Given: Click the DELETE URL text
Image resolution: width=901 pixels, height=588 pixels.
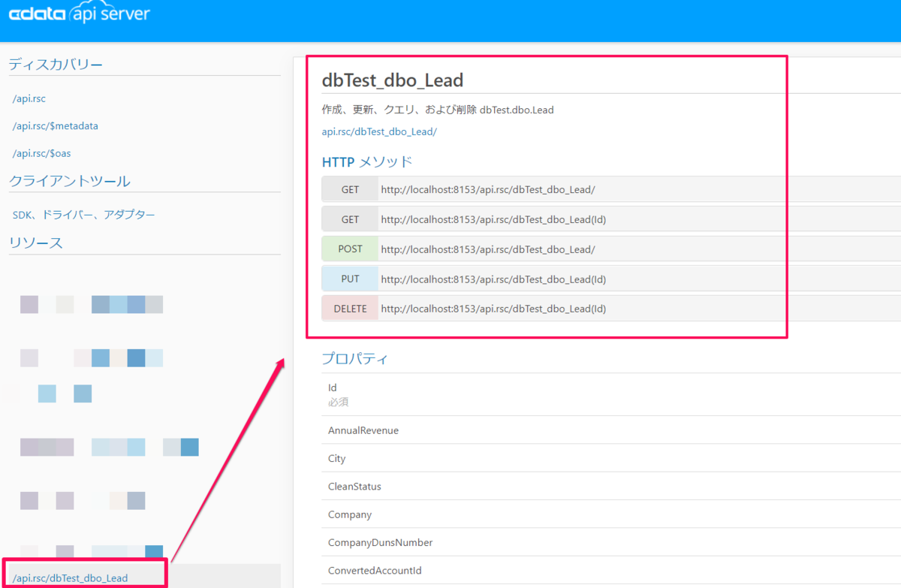Looking at the screenshot, I should tap(493, 309).
